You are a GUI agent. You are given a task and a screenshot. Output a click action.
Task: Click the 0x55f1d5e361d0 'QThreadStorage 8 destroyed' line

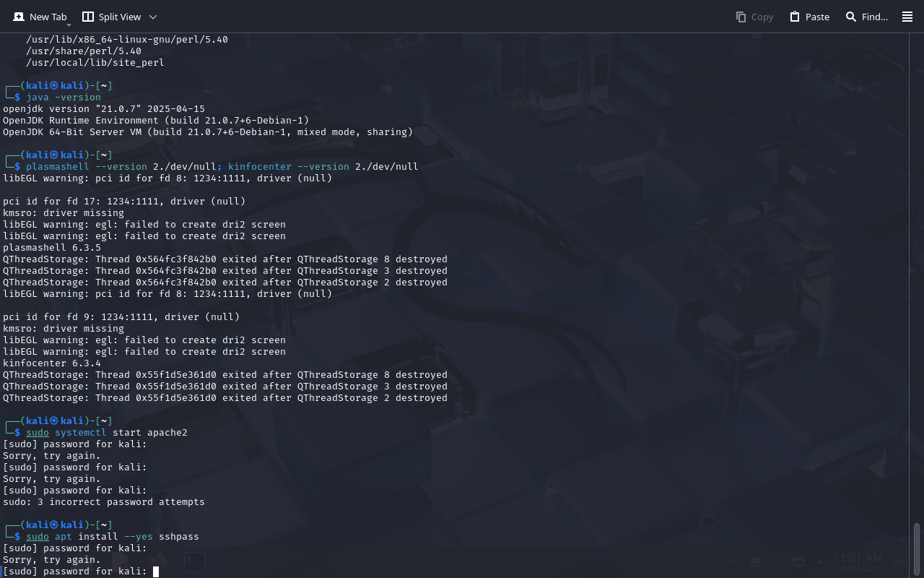click(x=225, y=375)
